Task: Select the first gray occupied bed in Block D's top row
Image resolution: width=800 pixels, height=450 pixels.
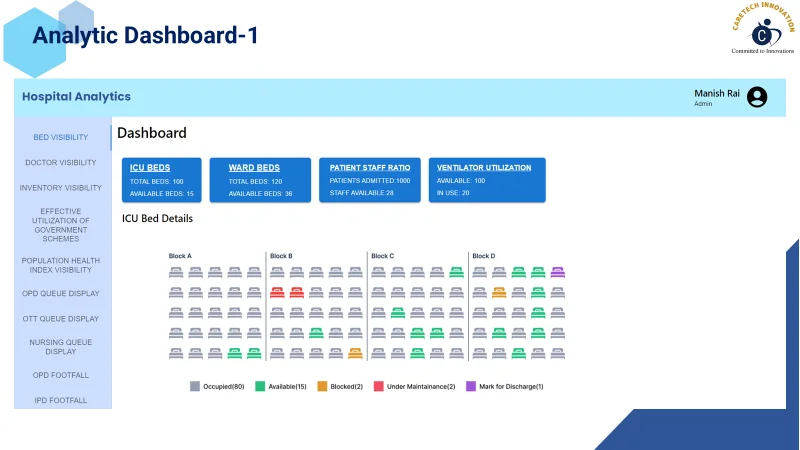Action: pyautogui.click(x=480, y=272)
